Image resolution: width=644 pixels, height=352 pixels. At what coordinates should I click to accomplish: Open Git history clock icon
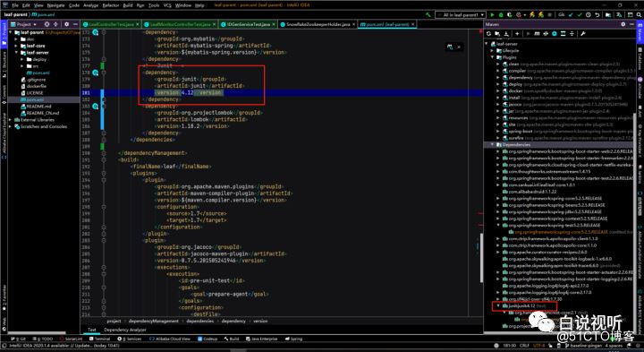click(x=589, y=15)
